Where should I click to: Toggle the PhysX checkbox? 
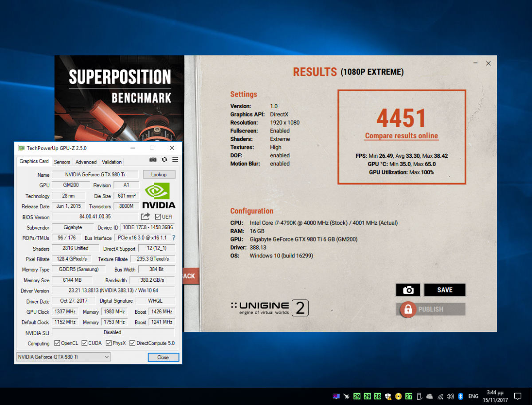click(x=110, y=343)
